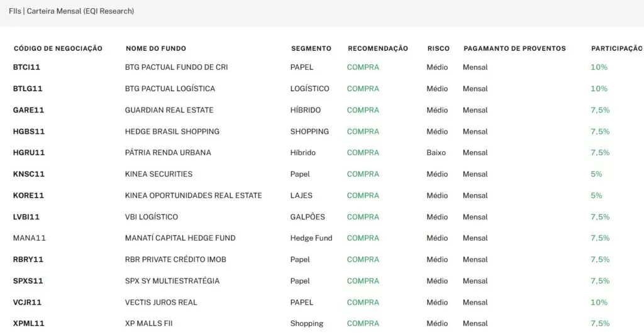Click COMPRA recommendation for KORE11

(x=363, y=195)
